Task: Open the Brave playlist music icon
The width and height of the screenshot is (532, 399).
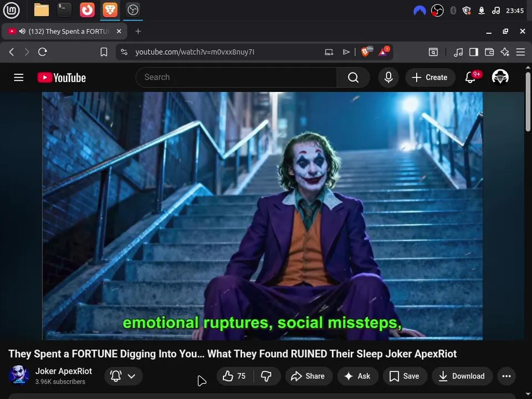Action: click(x=458, y=52)
